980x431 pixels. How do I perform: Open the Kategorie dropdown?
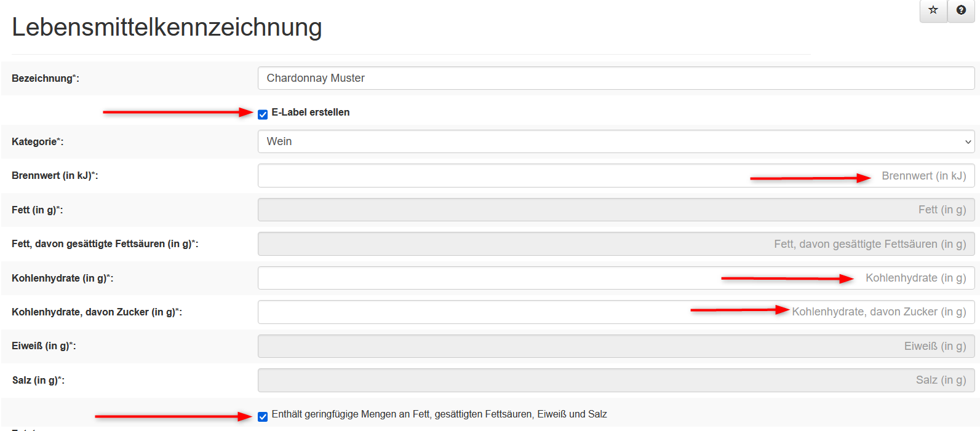click(615, 141)
